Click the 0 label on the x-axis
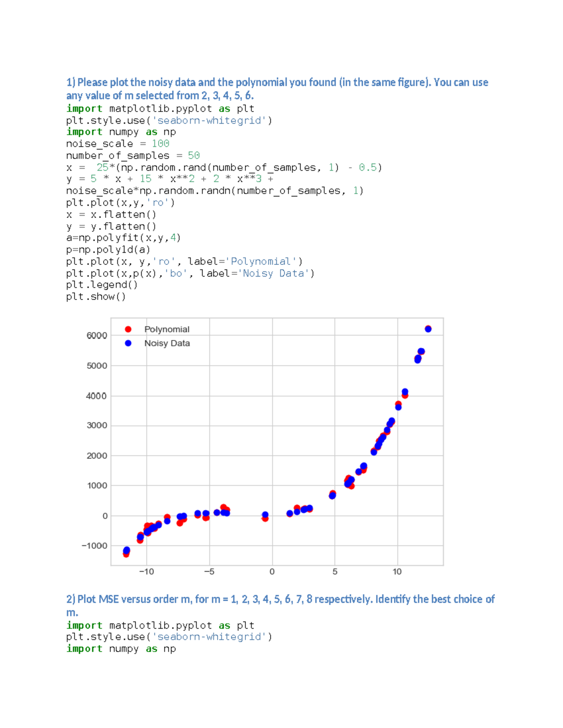The width and height of the screenshot is (563, 728). [x=272, y=571]
